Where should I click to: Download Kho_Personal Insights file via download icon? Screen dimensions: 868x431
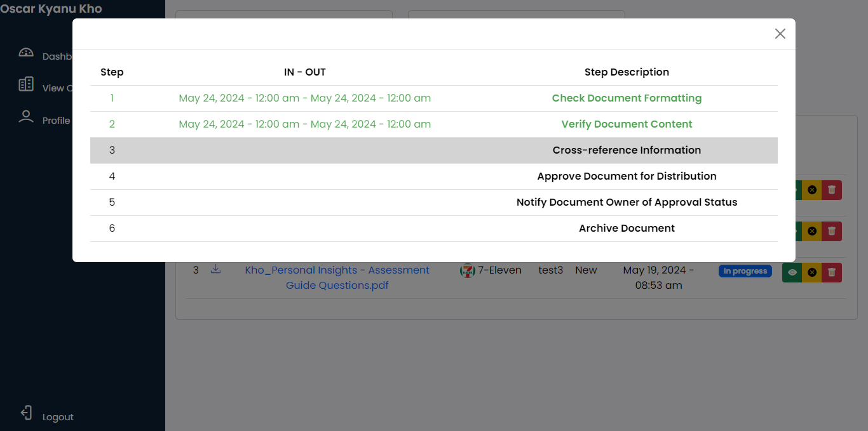tap(216, 269)
